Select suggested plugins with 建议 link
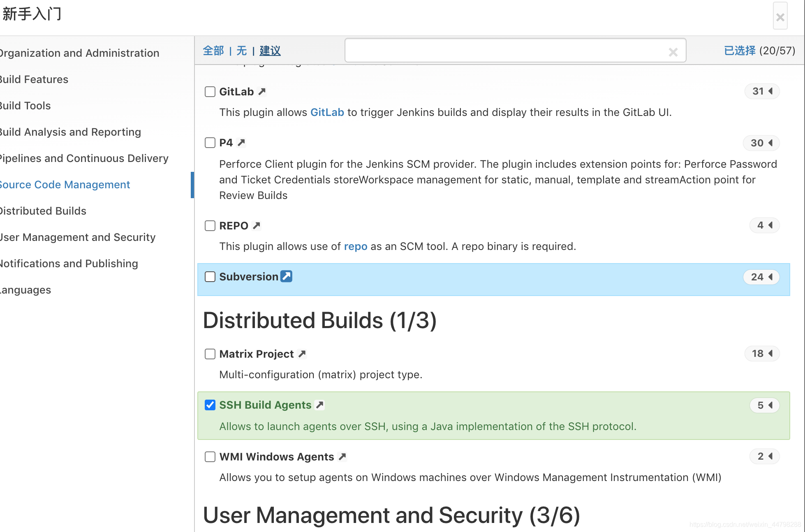 [270, 51]
